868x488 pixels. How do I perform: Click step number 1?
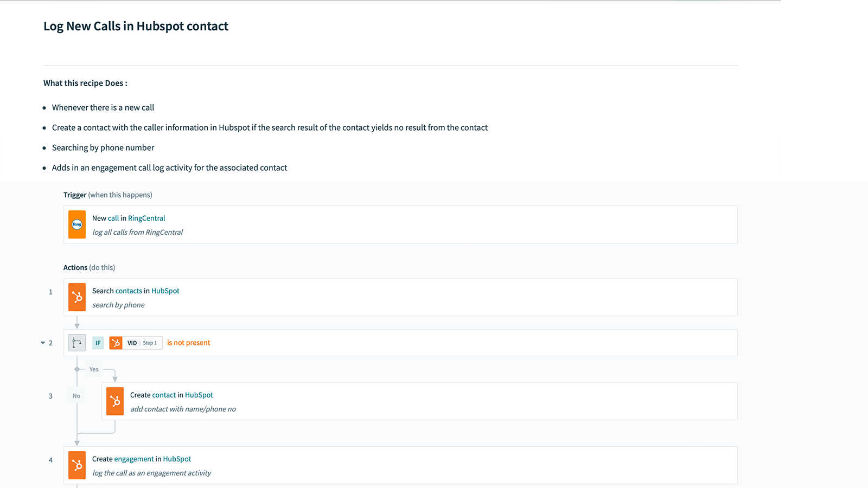pyautogui.click(x=50, y=292)
